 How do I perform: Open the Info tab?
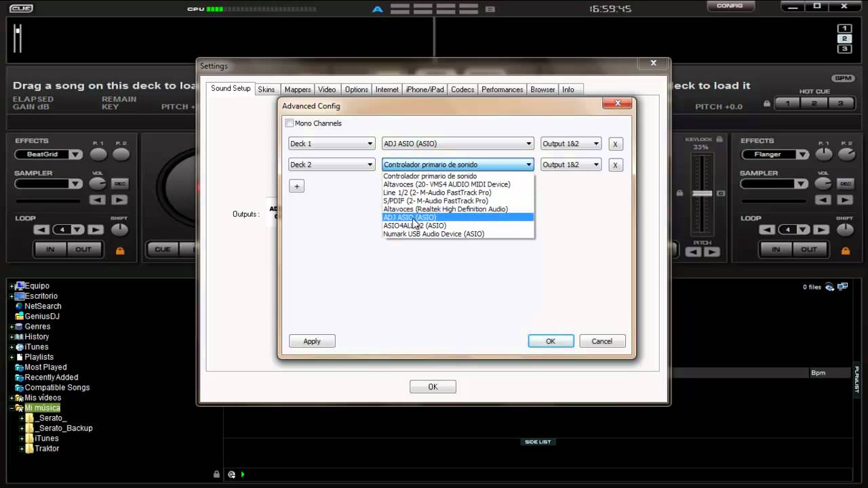(568, 89)
